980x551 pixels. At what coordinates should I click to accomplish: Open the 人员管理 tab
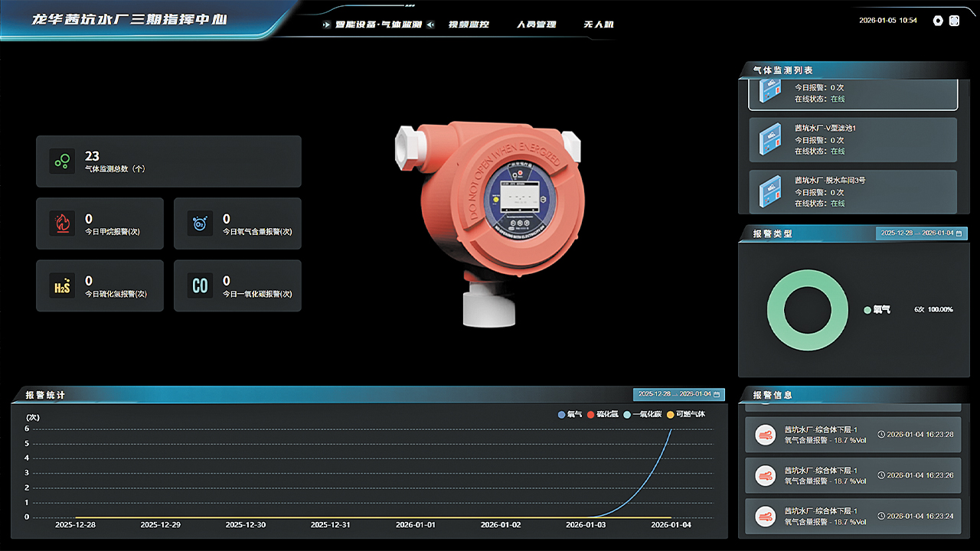coord(536,24)
